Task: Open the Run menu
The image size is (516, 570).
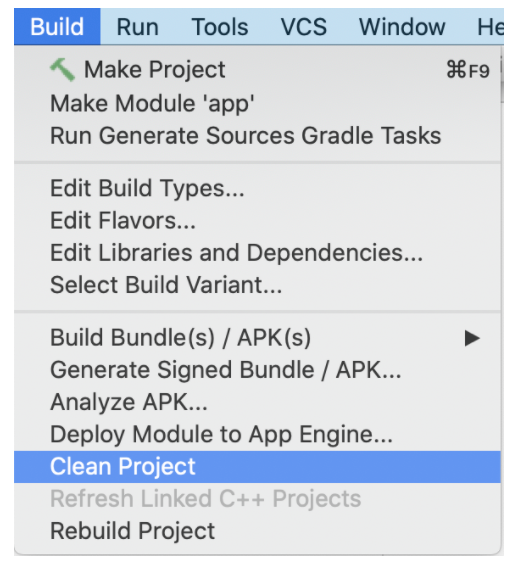Action: click(x=137, y=27)
